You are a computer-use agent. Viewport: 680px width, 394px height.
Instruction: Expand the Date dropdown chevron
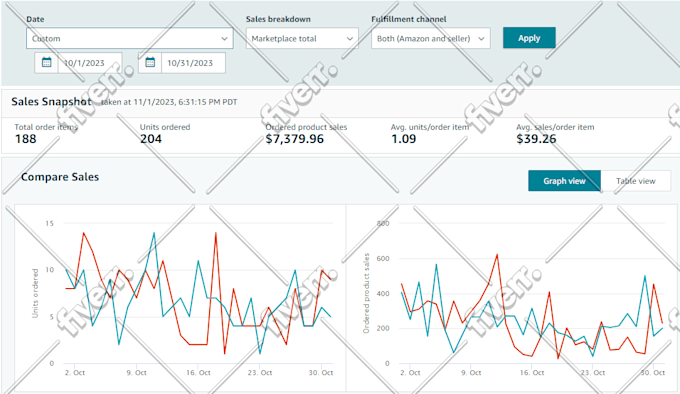pos(224,39)
